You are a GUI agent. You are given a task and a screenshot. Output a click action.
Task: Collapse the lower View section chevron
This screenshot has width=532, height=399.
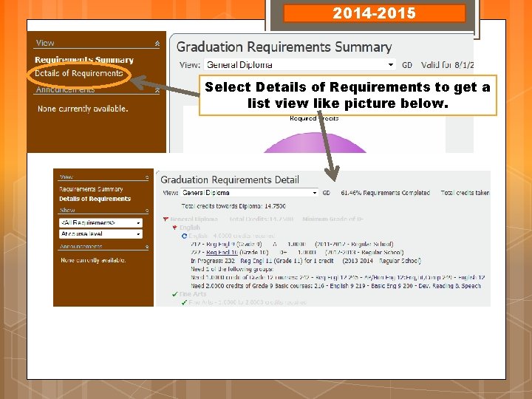[147, 177]
